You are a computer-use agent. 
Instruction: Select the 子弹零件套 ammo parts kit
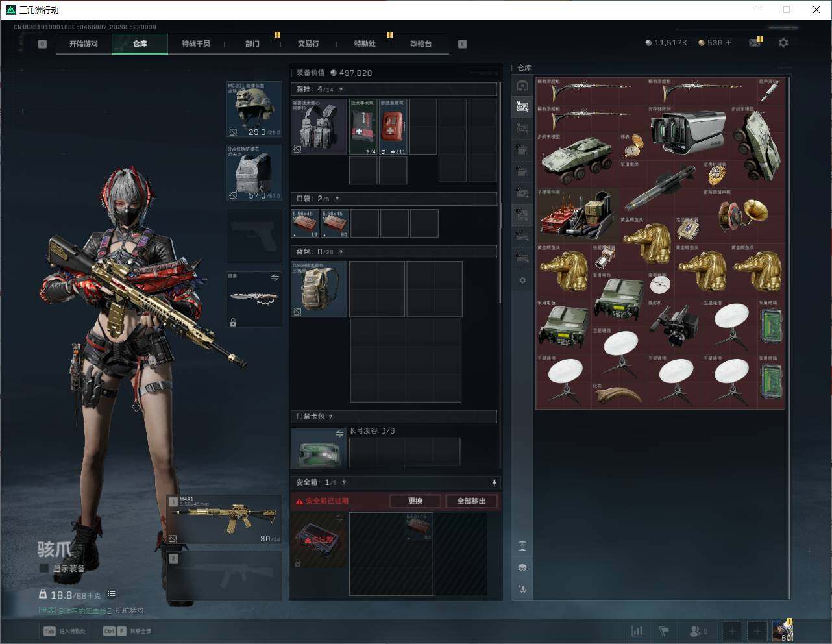pyautogui.click(x=578, y=216)
